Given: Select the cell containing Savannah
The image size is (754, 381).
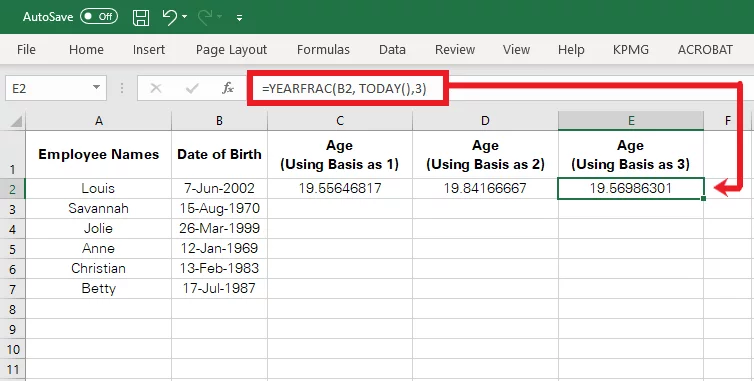Looking at the screenshot, I should point(99,209).
